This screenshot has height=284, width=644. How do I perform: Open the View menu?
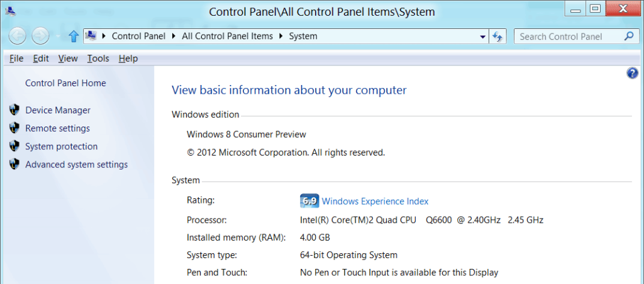tap(68, 59)
